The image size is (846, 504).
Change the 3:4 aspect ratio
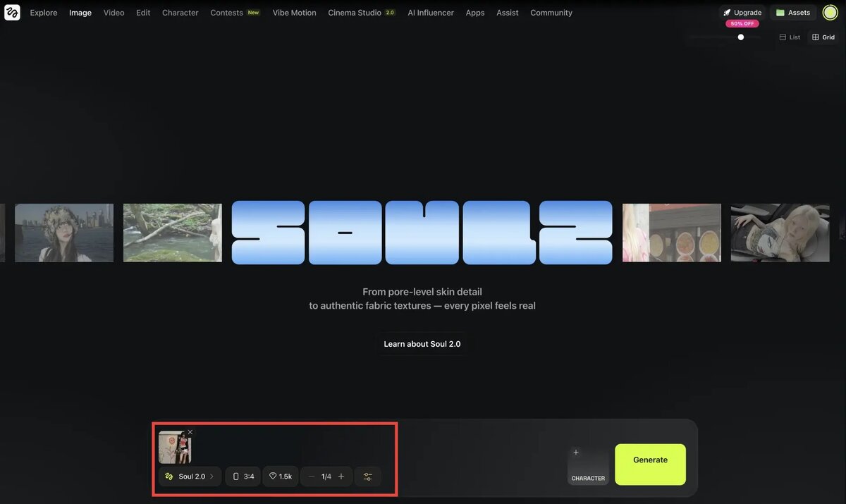[x=243, y=477]
